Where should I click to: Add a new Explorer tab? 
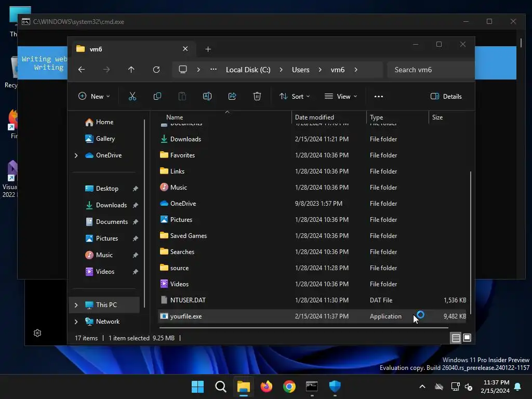coord(208,49)
